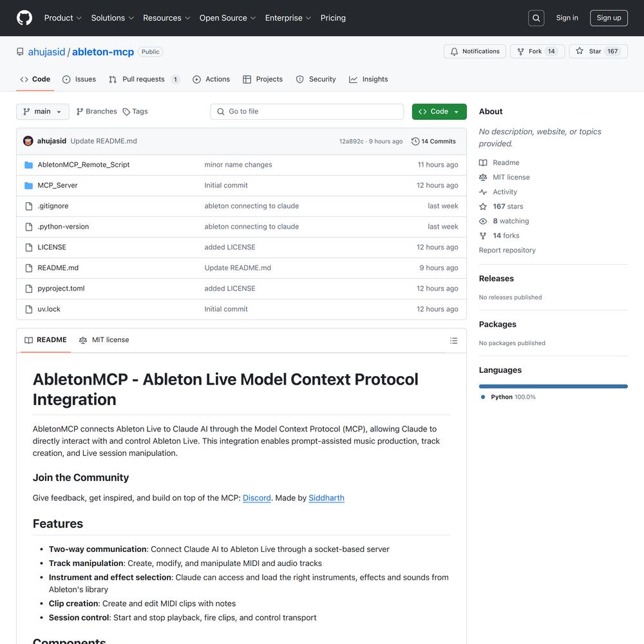The image size is (644, 644).
Task: Click the Packages heading in sidebar
Action: point(497,325)
